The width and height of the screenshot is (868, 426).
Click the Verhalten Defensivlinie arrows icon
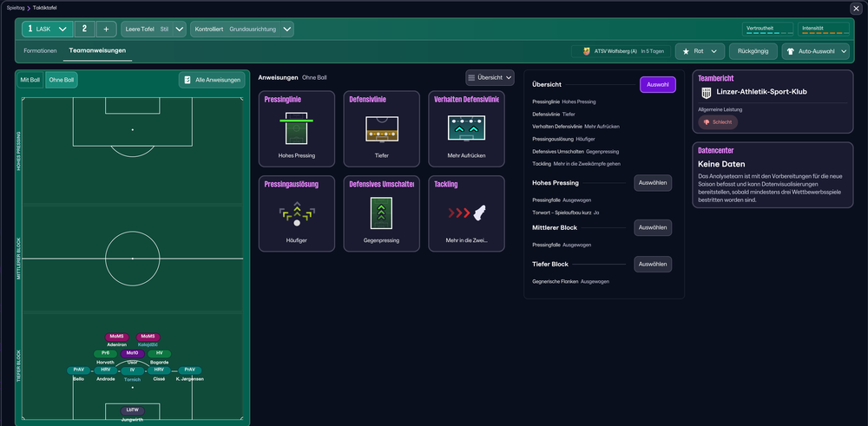466,128
